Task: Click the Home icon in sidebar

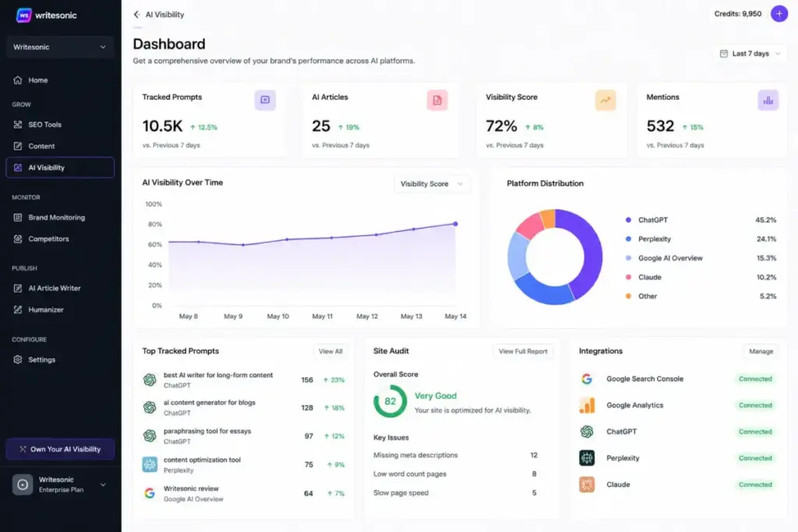Action: (18, 80)
